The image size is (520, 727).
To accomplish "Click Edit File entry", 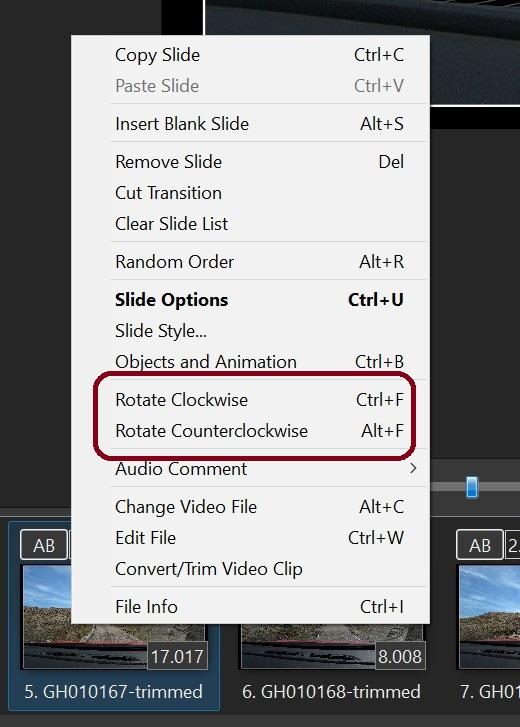I will click(x=250, y=538).
